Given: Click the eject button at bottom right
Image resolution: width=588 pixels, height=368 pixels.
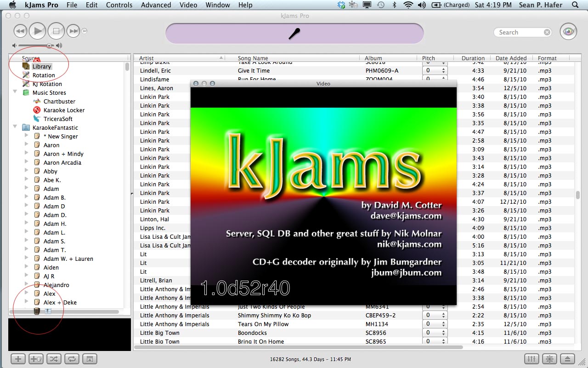Looking at the screenshot, I should 567,359.
